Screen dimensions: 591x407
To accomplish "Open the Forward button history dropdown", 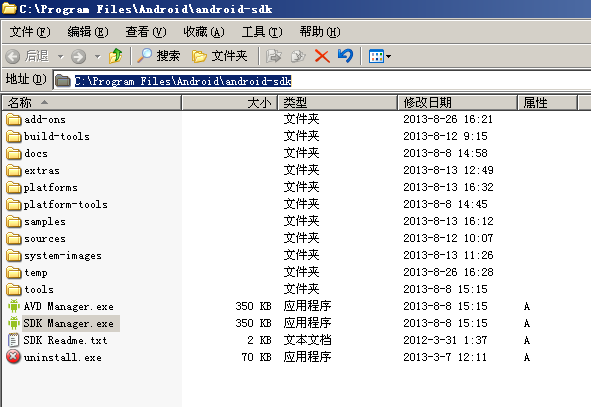I will coord(98,57).
